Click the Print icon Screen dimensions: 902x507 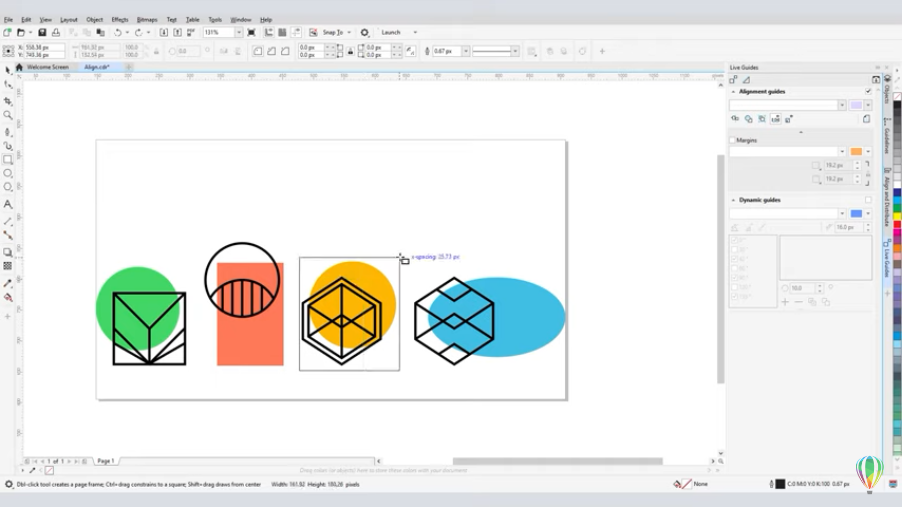pyautogui.click(x=56, y=32)
